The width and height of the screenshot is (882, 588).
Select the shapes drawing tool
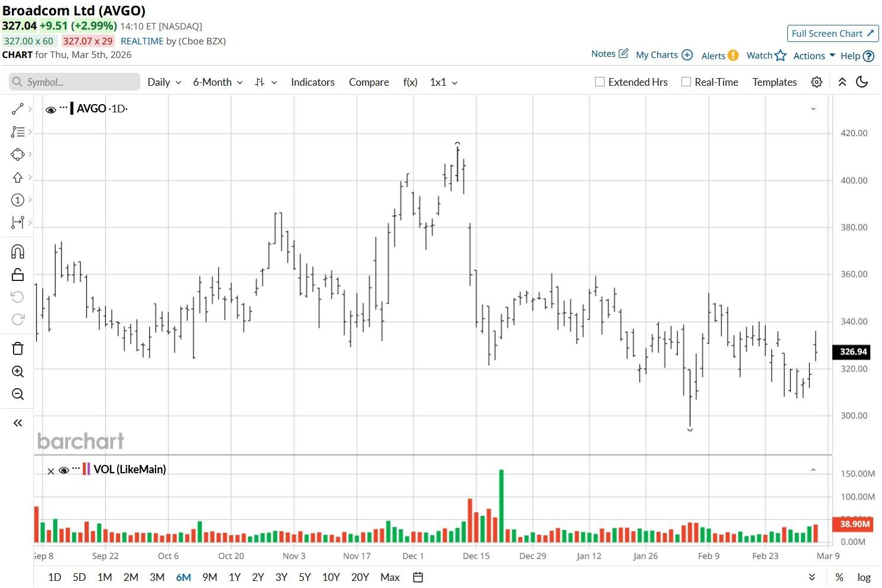coord(18,154)
